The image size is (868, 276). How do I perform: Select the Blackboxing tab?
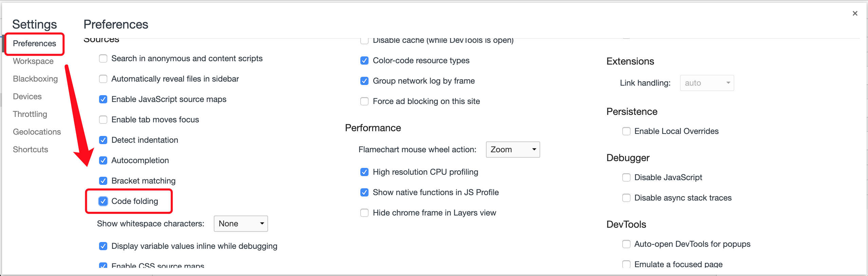click(35, 79)
